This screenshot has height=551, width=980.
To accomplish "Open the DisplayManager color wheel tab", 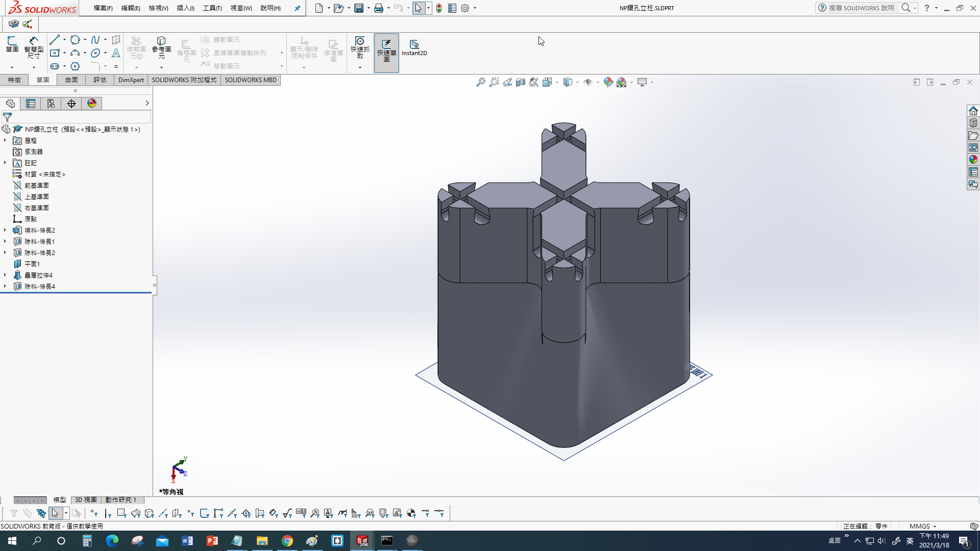I will click(x=92, y=104).
